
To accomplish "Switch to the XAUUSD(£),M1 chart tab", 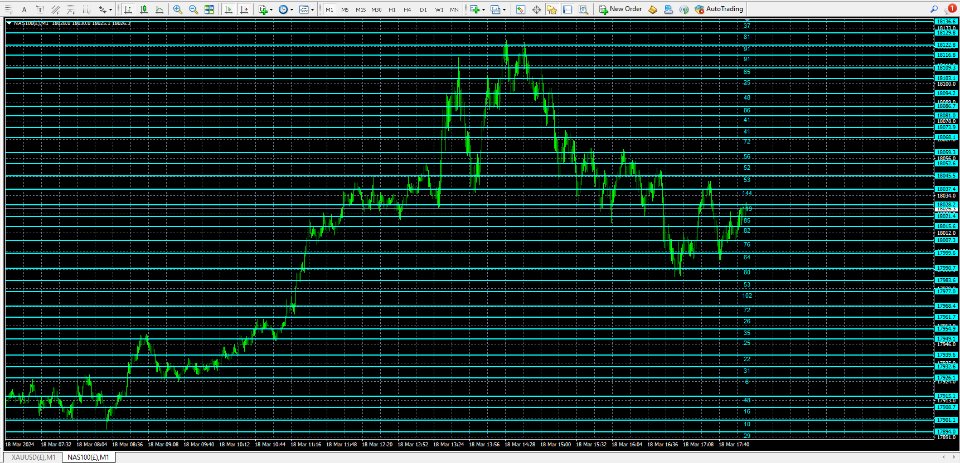I will (34, 457).
